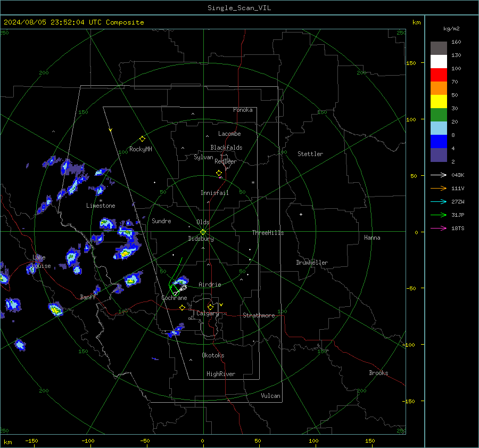The height and width of the screenshot is (448, 479).
Task: Select storm cell just north of Banff
Action: point(97,290)
